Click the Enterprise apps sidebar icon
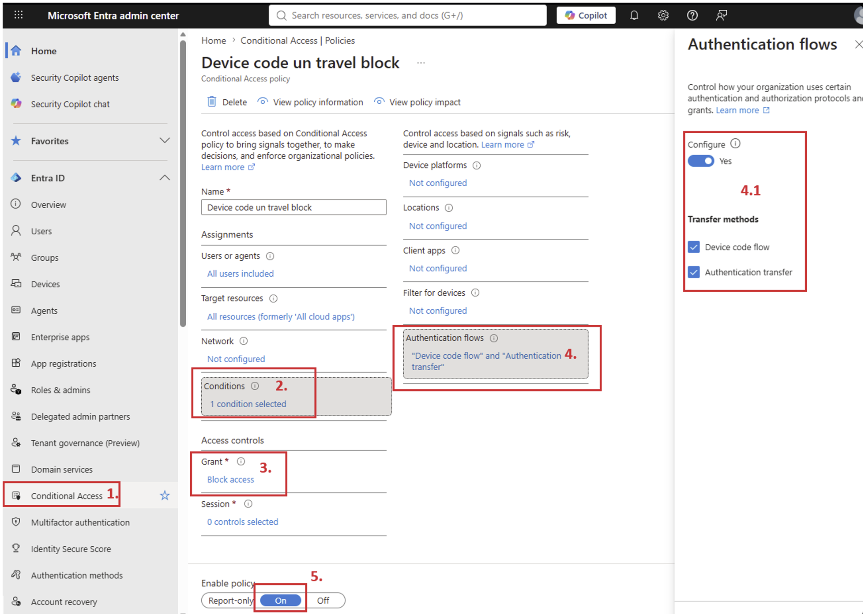Viewport: 865px width, 616px height. tap(16, 337)
